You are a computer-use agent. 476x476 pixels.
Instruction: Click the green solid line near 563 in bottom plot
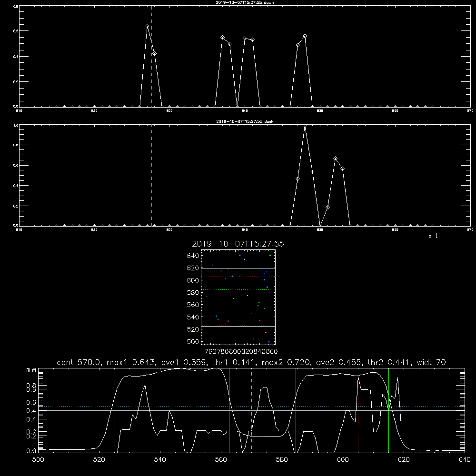click(x=229, y=410)
